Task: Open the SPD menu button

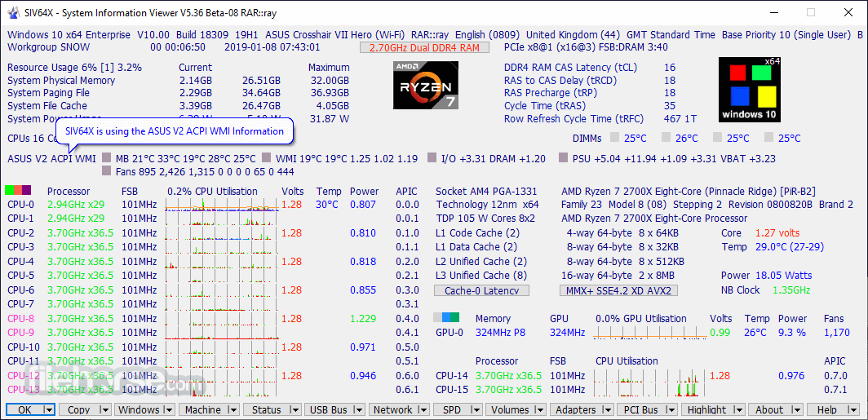Action: 451,410
